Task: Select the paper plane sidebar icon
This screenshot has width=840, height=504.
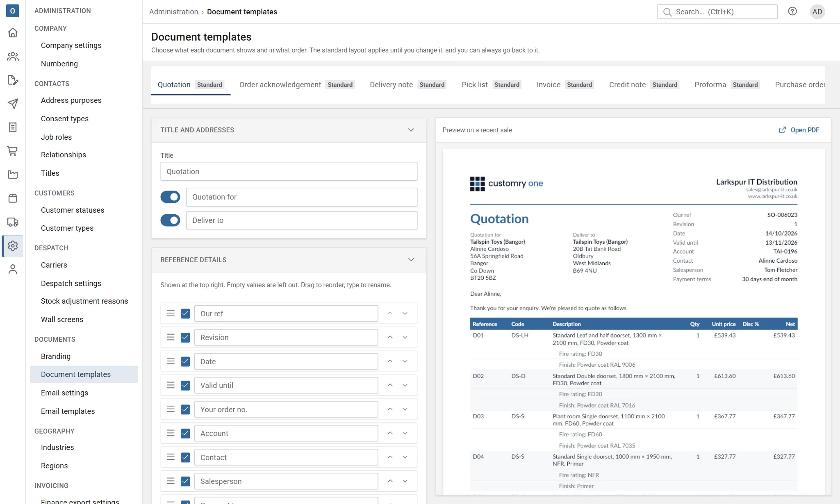Action: 13,104
